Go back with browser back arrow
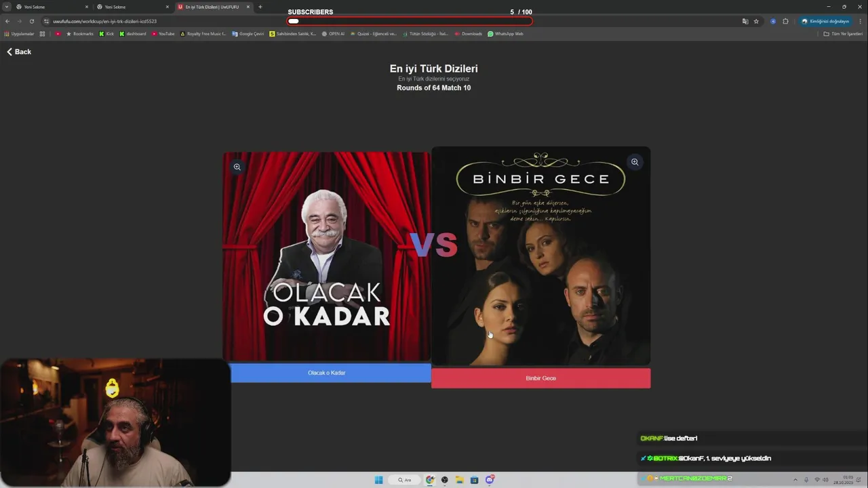Viewport: 868px width, 488px height. click(x=7, y=21)
